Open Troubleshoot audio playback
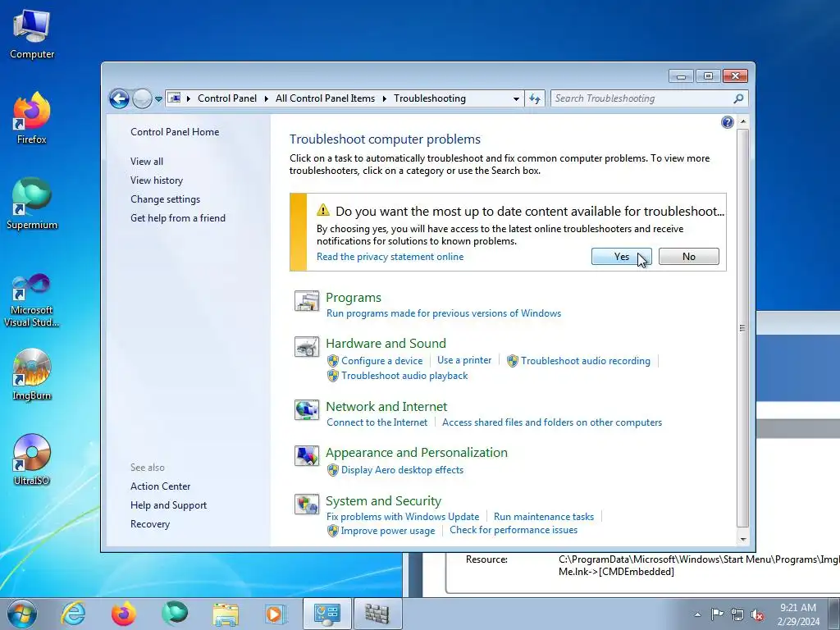The width and height of the screenshot is (840, 630). (x=404, y=376)
